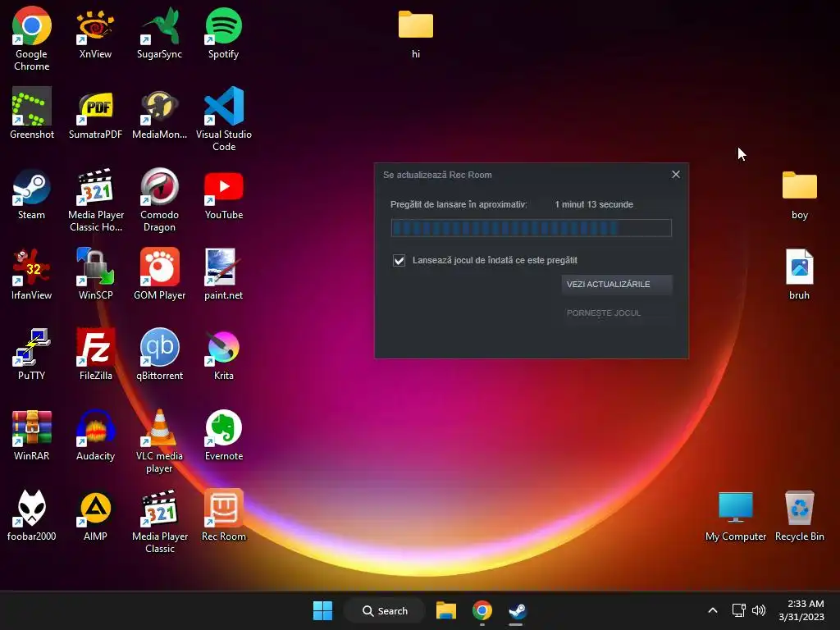
Task: Click the VEZI ACTUALIZĂRILE button
Action: point(617,284)
